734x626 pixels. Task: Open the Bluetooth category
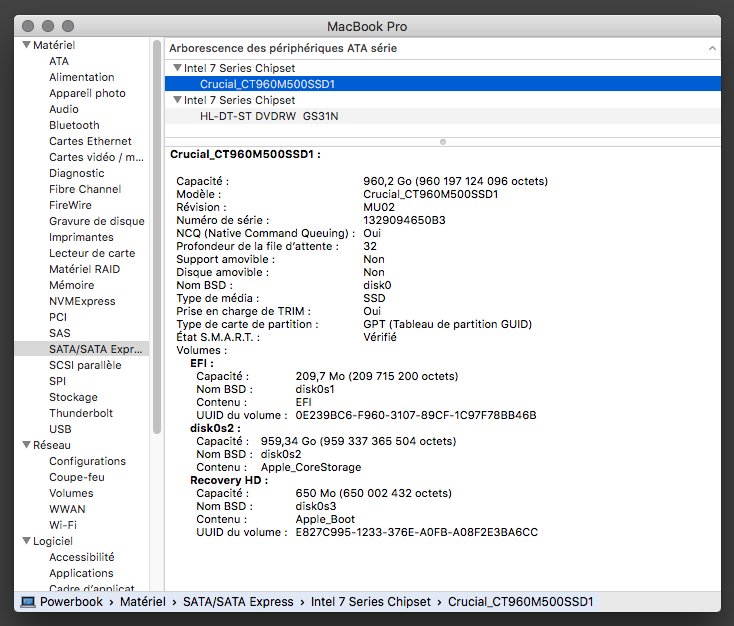[x=74, y=125]
